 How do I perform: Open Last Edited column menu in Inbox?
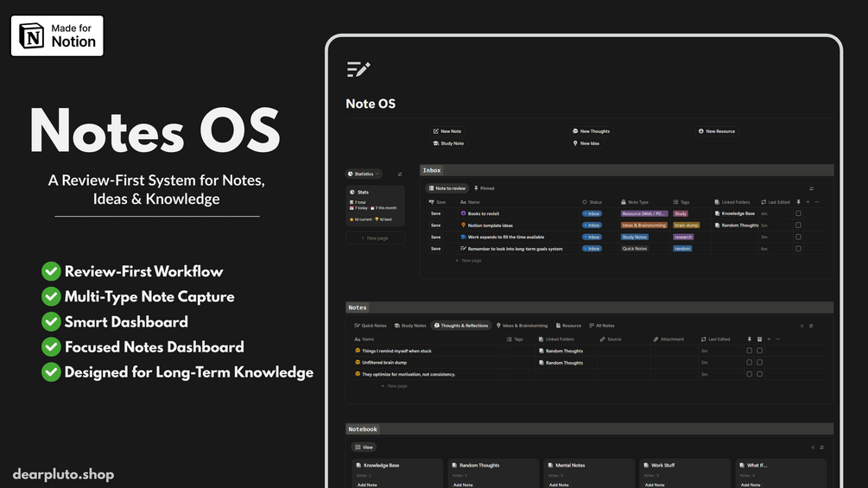pos(776,202)
